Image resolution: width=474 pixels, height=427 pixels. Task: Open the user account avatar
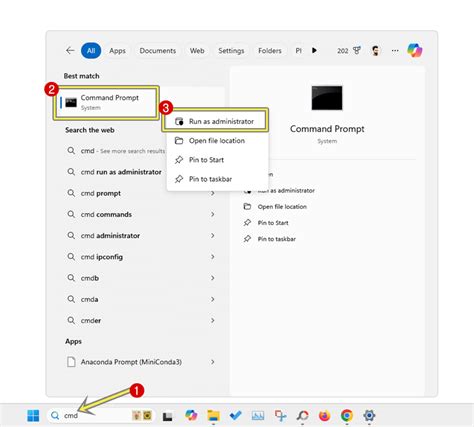(375, 51)
